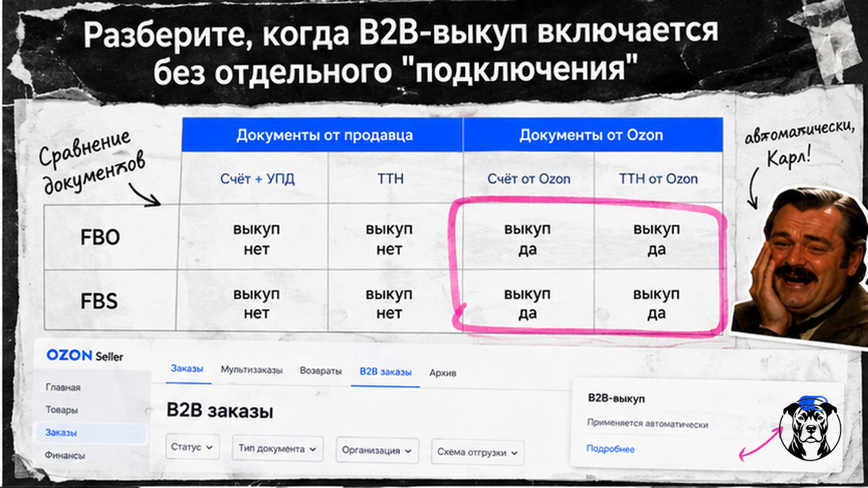The width and height of the screenshot is (868, 488).
Task: Click the dog mascot avatar icon
Action: (810, 427)
